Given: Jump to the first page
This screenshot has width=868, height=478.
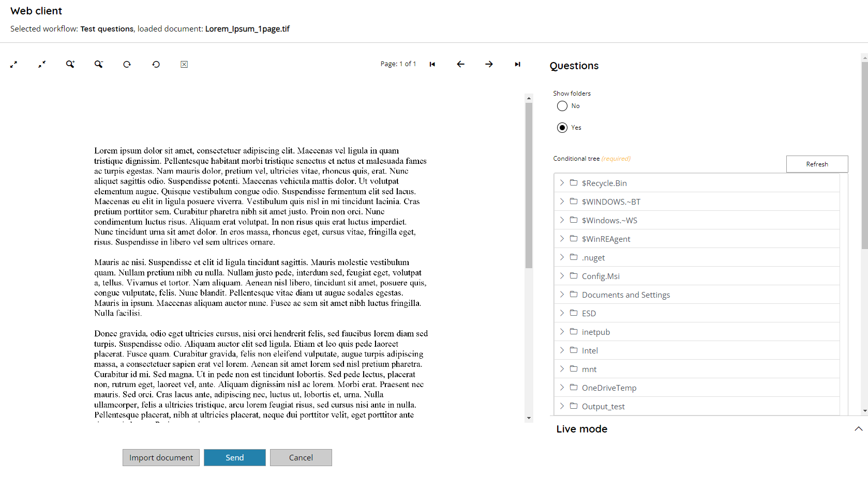Looking at the screenshot, I should tap(432, 64).
